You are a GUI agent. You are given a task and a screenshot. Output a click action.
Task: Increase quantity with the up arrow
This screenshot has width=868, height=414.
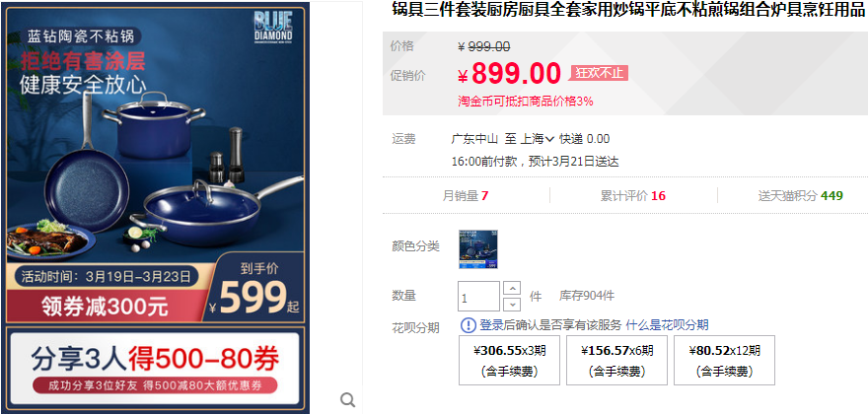point(513,289)
